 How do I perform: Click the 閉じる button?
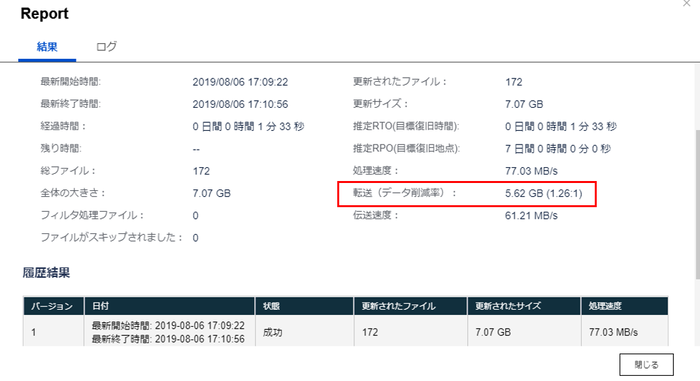(x=646, y=364)
